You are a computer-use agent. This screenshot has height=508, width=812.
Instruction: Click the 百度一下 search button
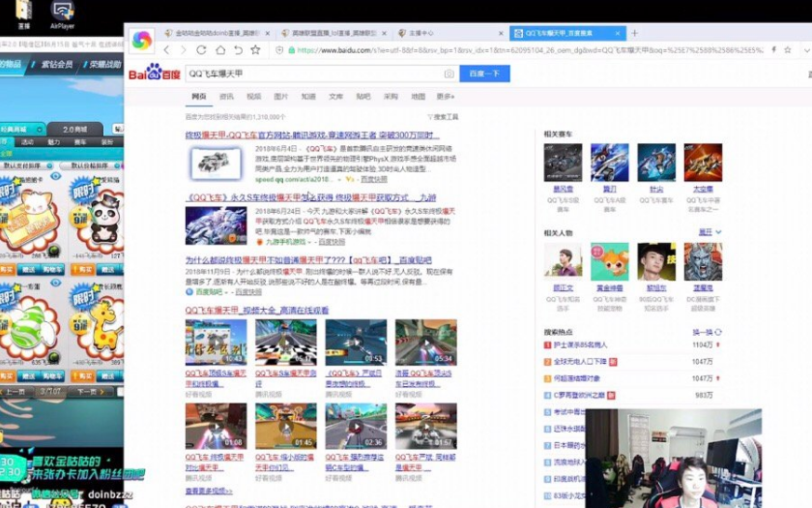pyautogui.click(x=484, y=74)
